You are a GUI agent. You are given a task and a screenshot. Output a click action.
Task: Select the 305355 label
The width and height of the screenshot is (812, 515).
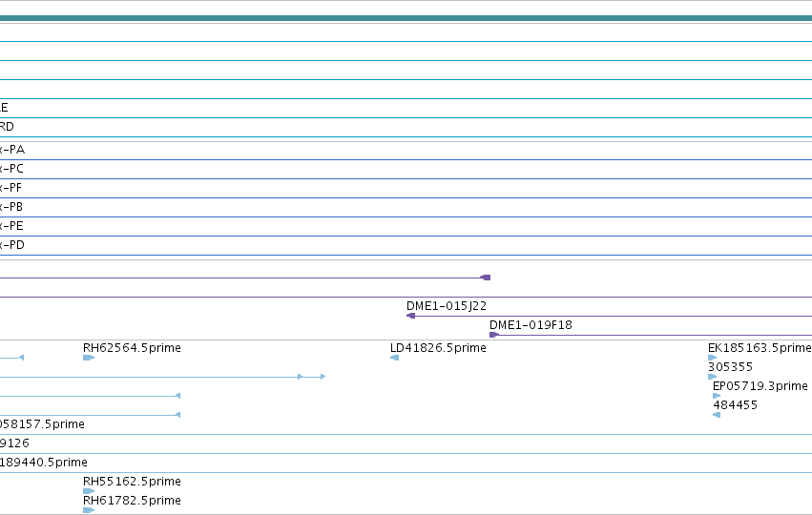[x=730, y=367]
